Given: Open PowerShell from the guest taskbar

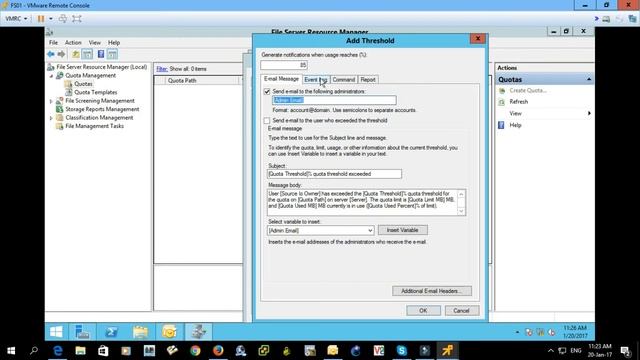Looking at the screenshot, I should coord(111,332).
